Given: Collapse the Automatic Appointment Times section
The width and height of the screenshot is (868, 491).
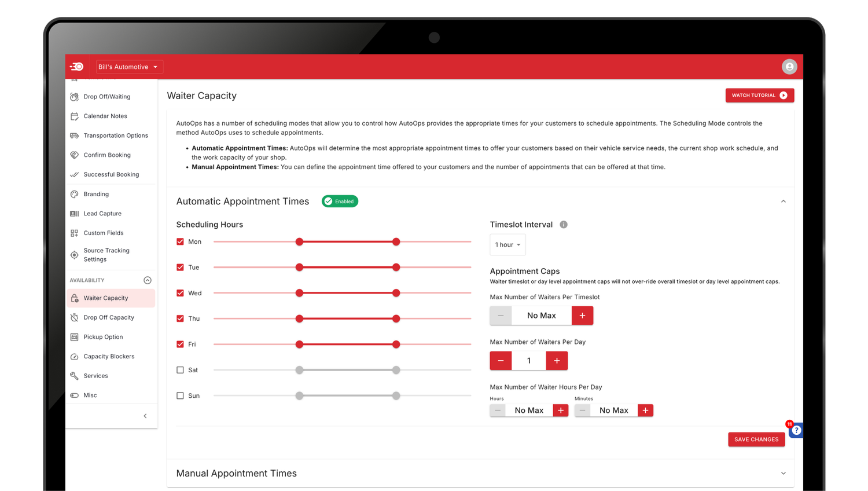Looking at the screenshot, I should 784,201.
